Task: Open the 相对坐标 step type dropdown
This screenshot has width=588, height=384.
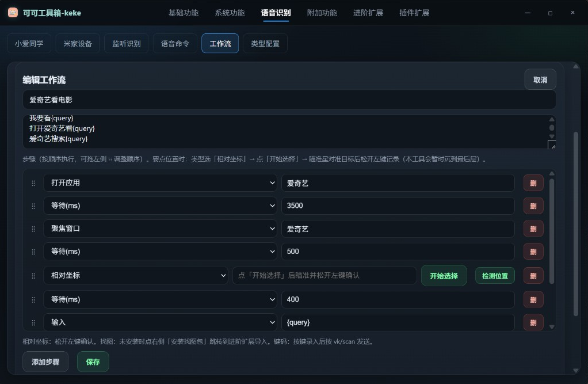Action: (x=136, y=276)
